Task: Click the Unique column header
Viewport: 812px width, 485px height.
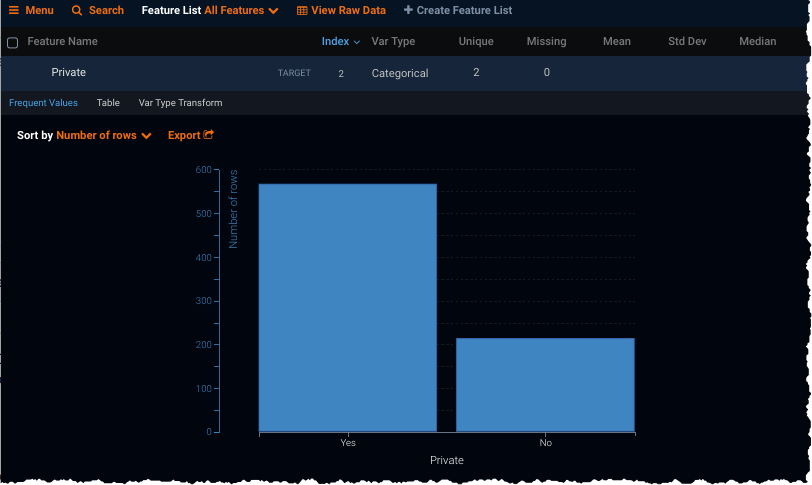Action: click(x=476, y=42)
